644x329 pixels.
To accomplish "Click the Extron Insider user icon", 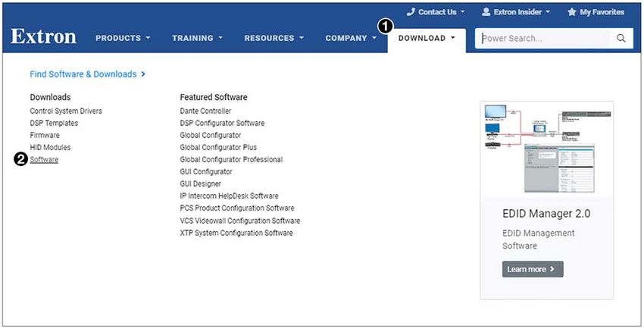I will (486, 12).
